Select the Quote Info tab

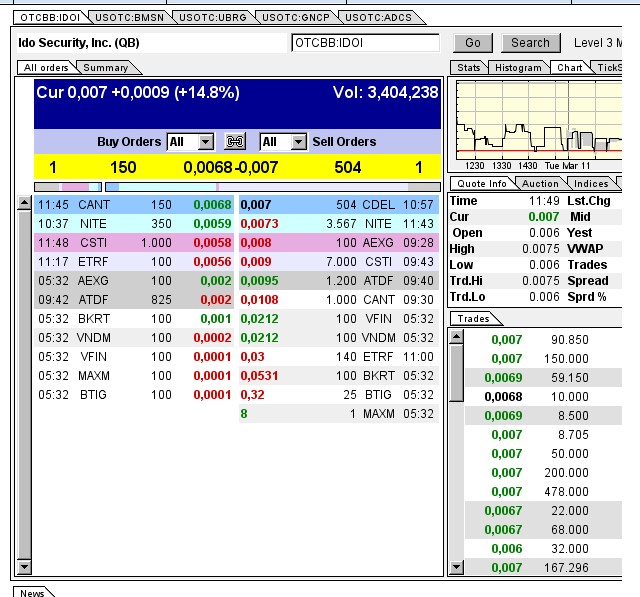coord(482,184)
